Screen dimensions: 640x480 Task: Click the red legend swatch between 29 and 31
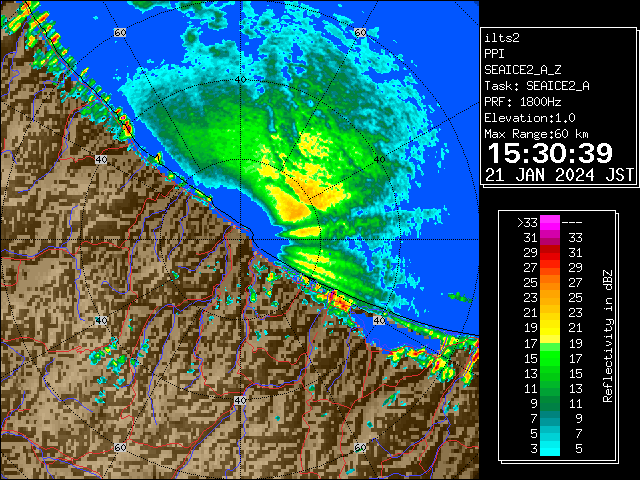(x=550, y=253)
